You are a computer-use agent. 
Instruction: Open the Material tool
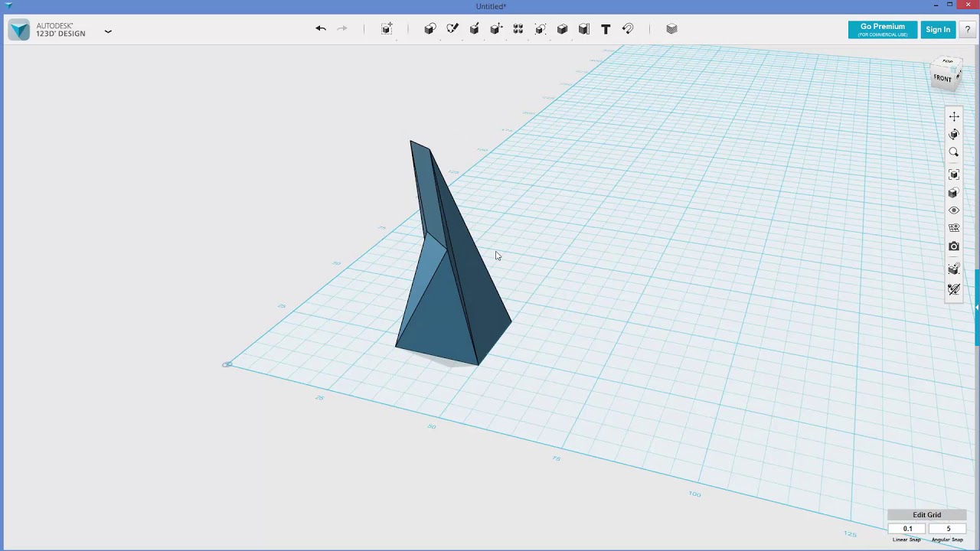pyautogui.click(x=671, y=29)
